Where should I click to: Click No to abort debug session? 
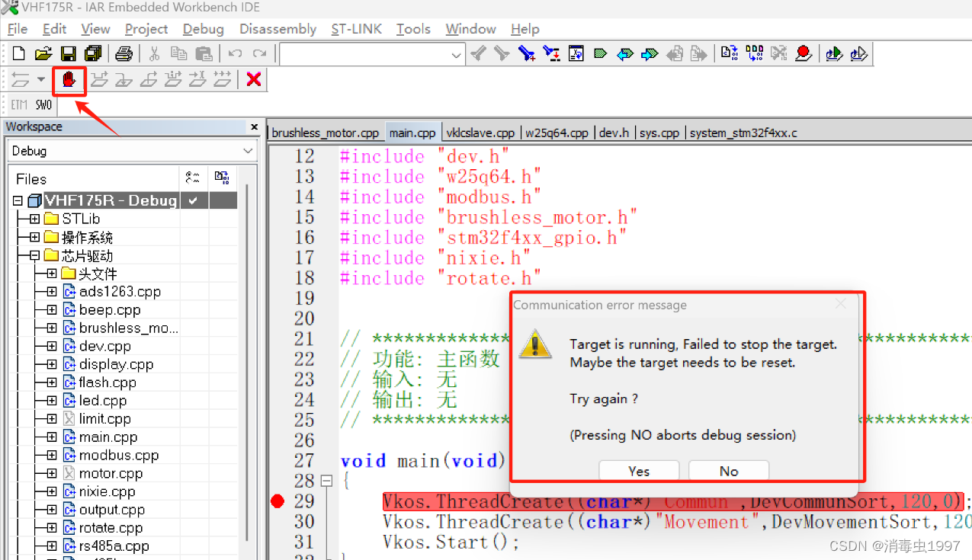coord(729,471)
